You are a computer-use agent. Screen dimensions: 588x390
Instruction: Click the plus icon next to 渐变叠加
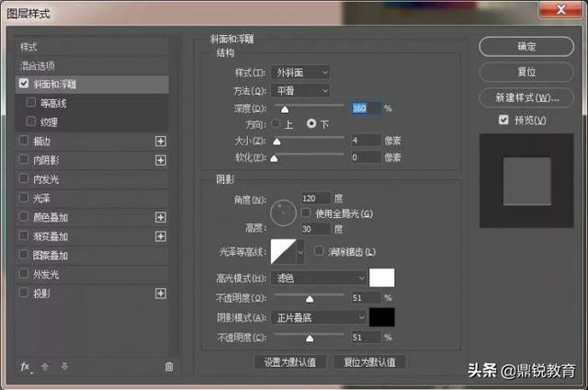[x=161, y=236]
